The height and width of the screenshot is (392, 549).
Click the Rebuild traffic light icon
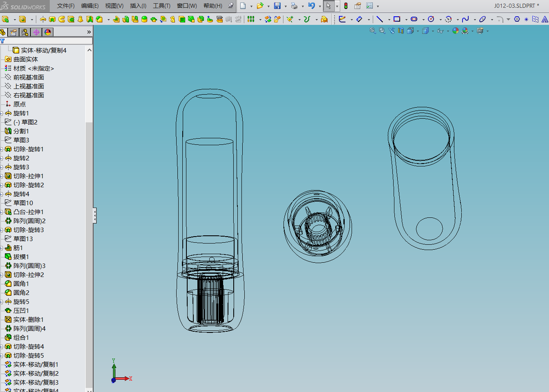click(346, 6)
